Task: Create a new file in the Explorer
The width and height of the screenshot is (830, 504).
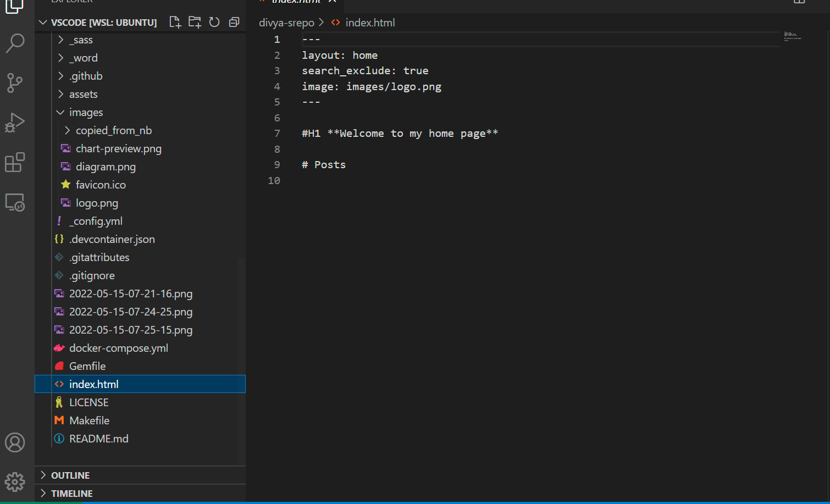Action: coord(175,22)
